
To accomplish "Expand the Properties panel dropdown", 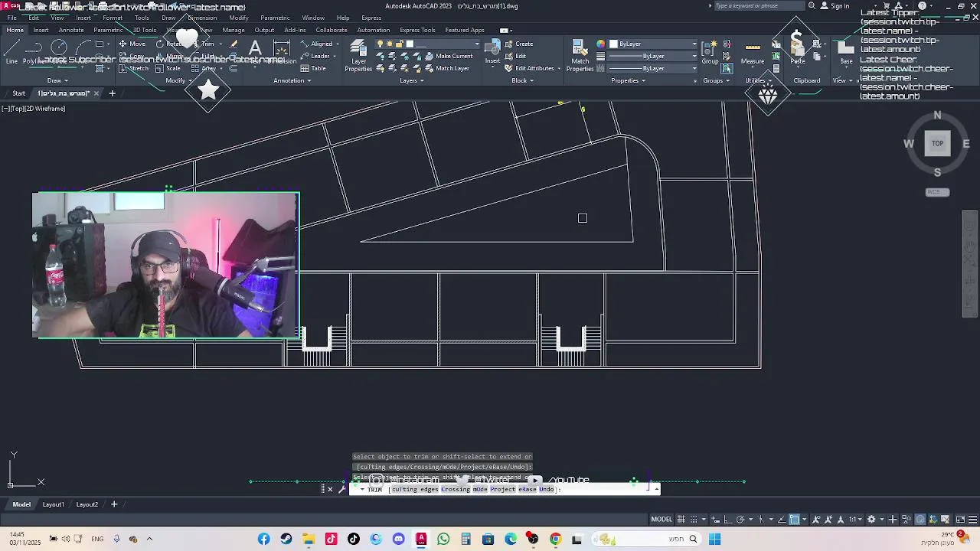I will [x=628, y=80].
